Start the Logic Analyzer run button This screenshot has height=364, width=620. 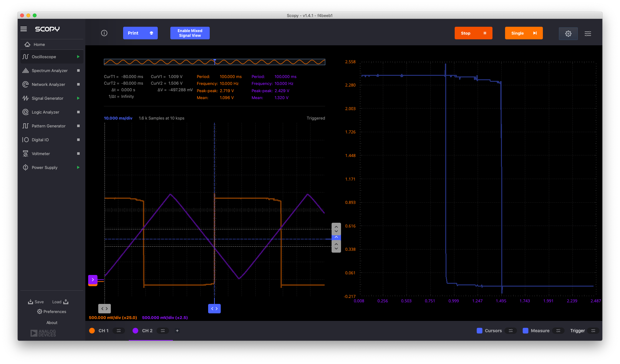(78, 112)
